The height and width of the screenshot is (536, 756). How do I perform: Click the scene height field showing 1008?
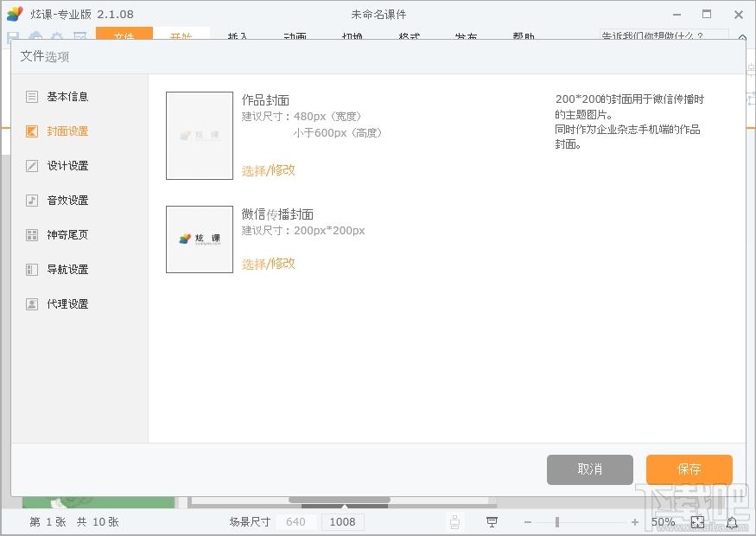point(343,522)
